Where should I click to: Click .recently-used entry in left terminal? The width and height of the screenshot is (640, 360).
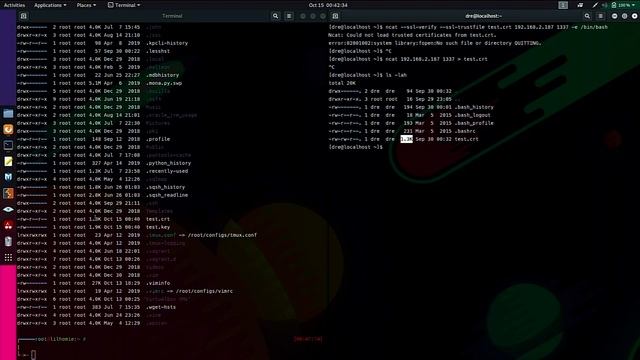(x=167, y=171)
